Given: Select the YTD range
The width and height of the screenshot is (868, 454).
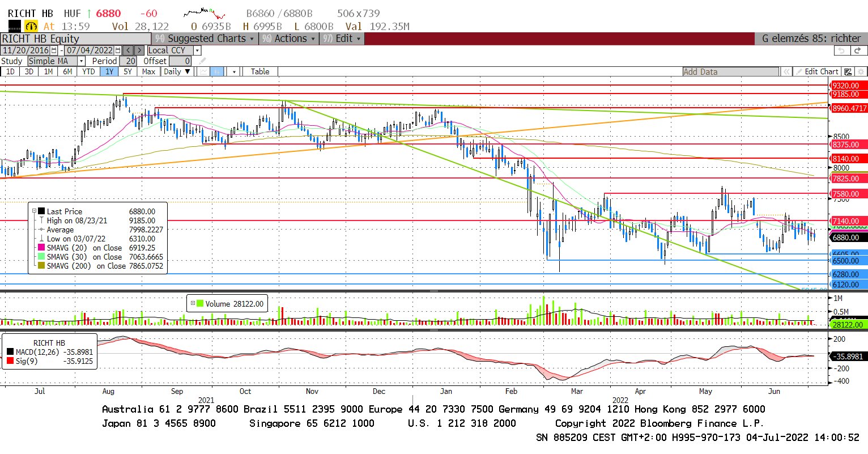Looking at the screenshot, I should tap(88, 71).
